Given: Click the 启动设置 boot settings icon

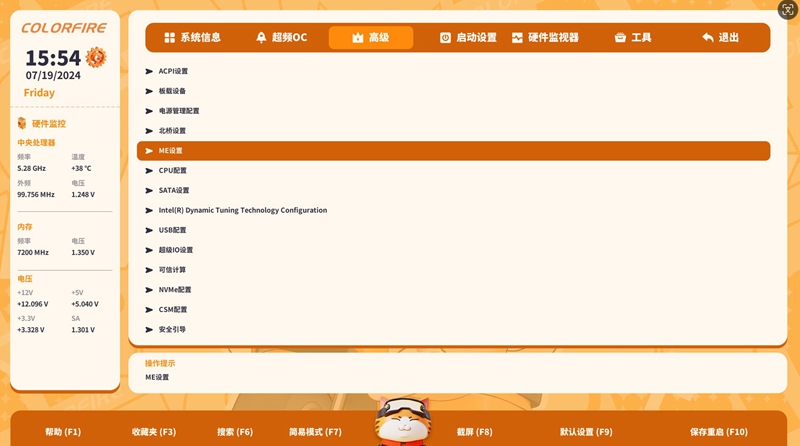Looking at the screenshot, I should [446, 38].
